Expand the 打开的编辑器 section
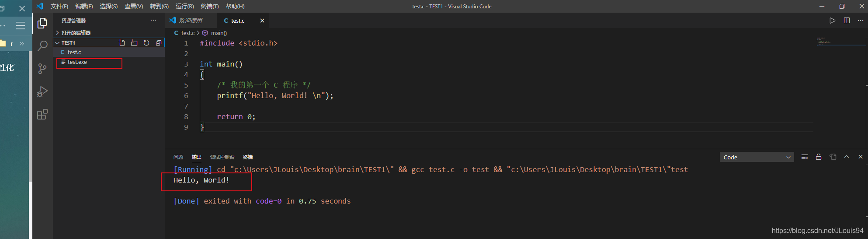This screenshot has width=868, height=239. click(109, 33)
